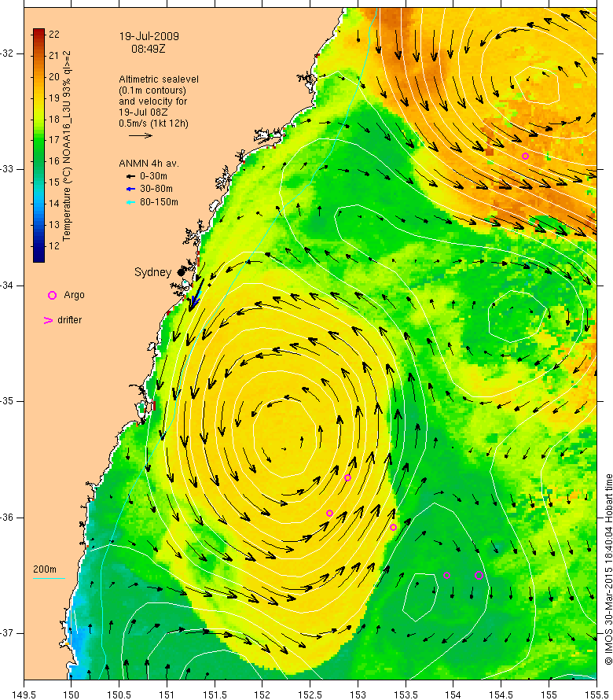Click the magenta Argo legend circle
This screenshot has height=700, width=613.
tap(52, 295)
